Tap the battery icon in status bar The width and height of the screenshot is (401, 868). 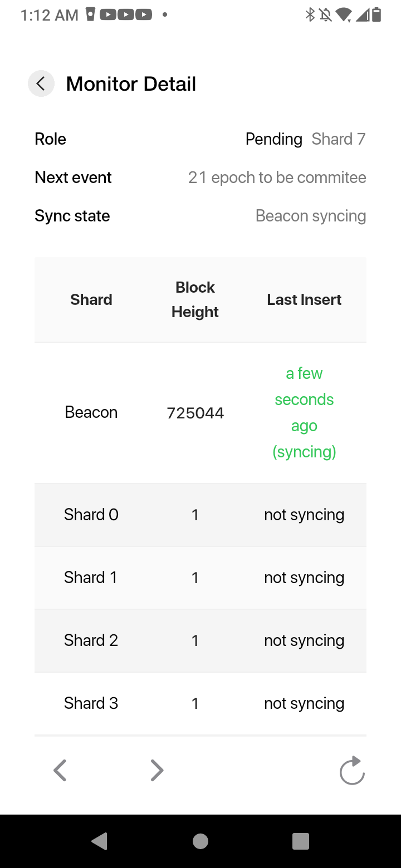point(376,15)
